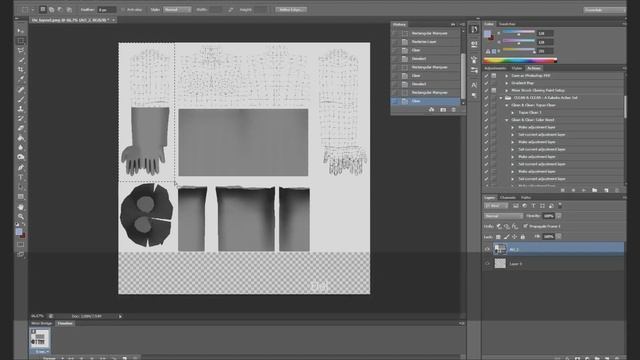This screenshot has height=360, width=640.
Task: Filter layers by type layers icon
Action: coord(533,206)
